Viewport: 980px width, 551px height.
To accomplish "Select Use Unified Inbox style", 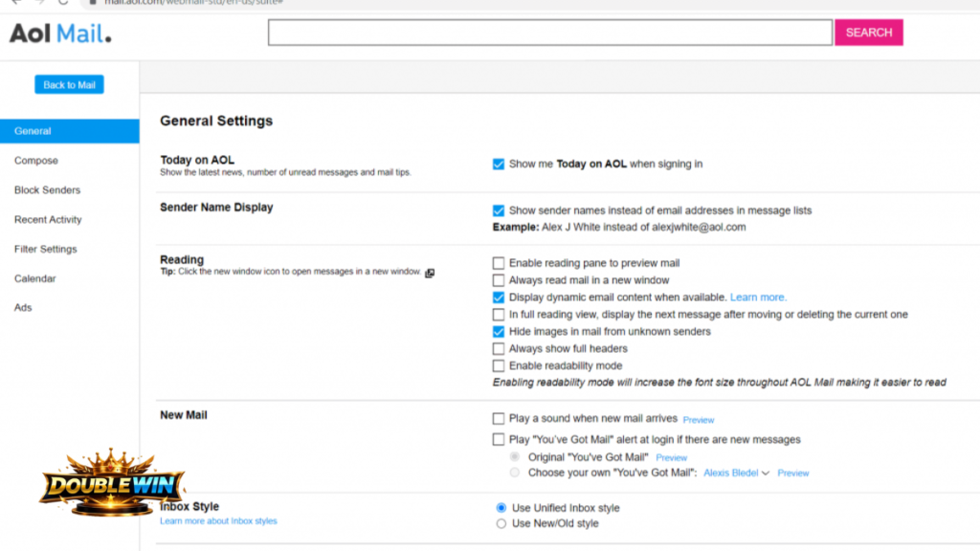I will [501, 508].
